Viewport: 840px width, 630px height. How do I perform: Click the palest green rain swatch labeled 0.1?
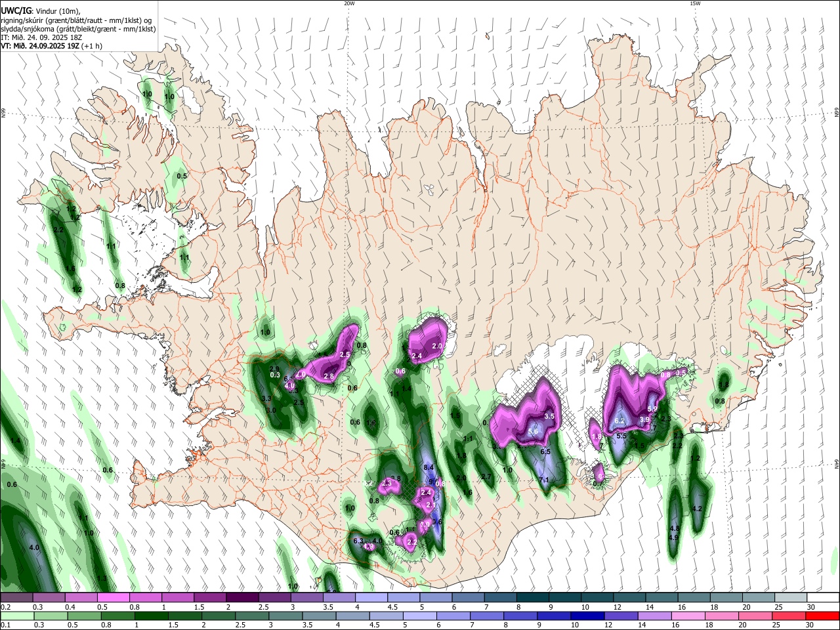[x=17, y=616]
